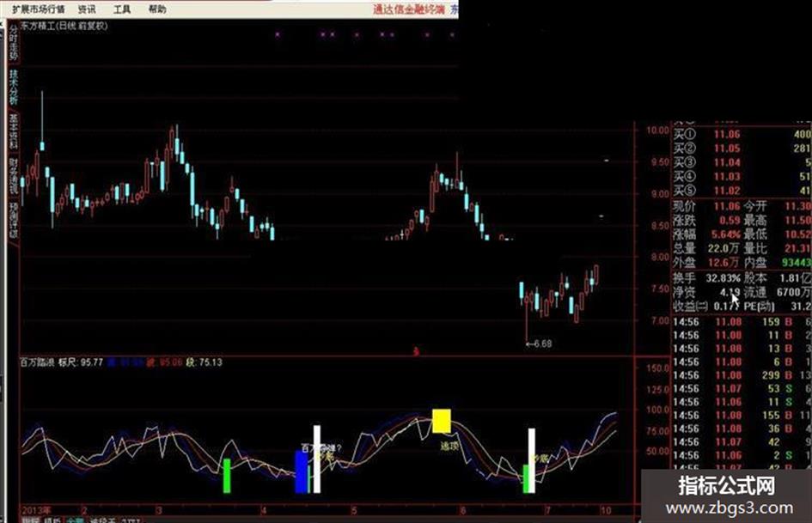Click month 4 on the time axis
Screen dimensions: 812x523
pyautogui.click(x=264, y=510)
